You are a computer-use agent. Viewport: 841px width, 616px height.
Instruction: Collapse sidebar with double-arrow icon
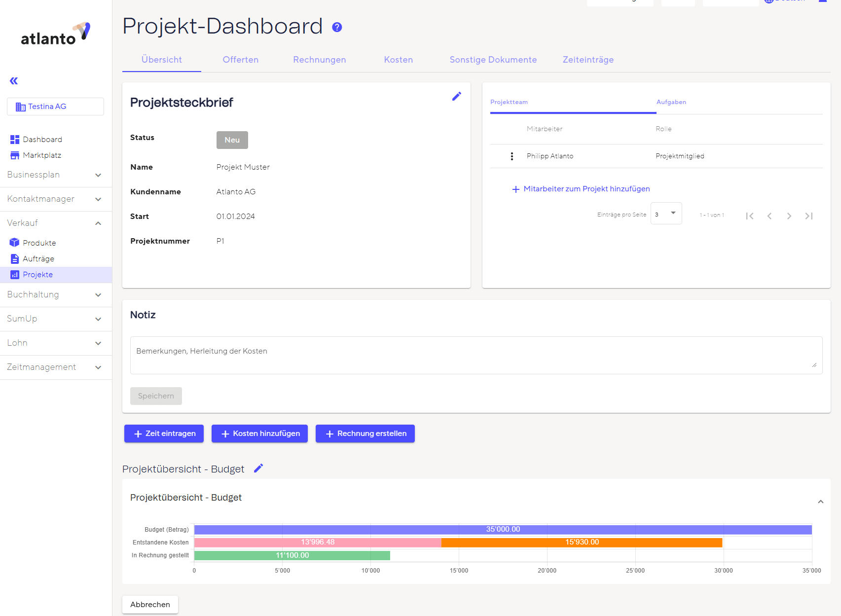(x=14, y=81)
